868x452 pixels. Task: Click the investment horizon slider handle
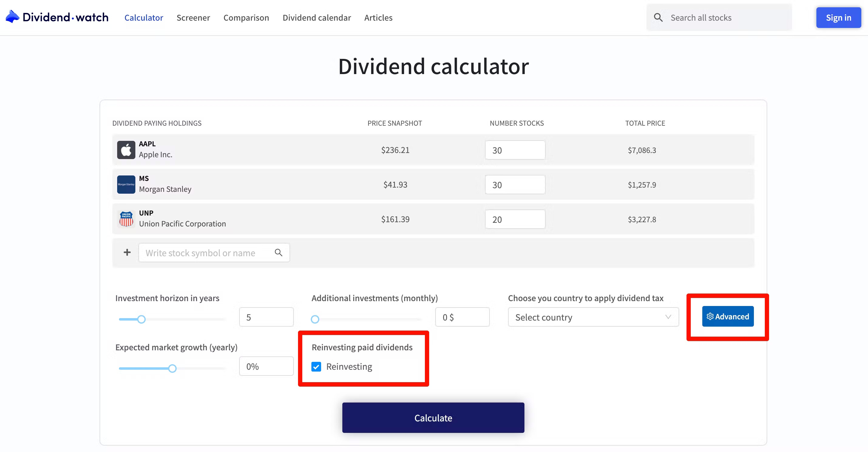pos(141,319)
